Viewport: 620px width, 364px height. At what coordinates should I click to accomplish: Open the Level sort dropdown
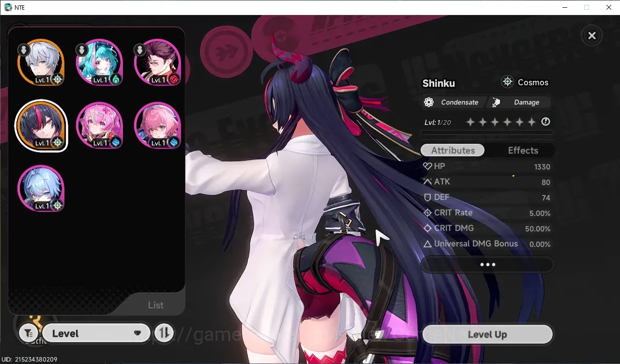pyautogui.click(x=96, y=334)
